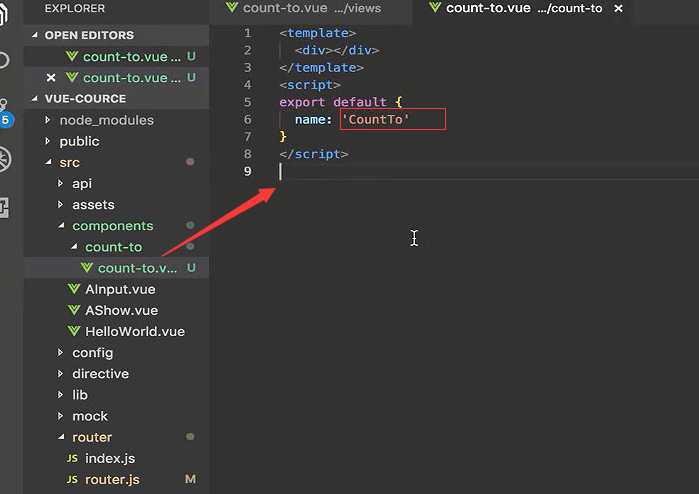699x494 pixels.
Task: Open router.js file in explorer
Action: pos(116,479)
